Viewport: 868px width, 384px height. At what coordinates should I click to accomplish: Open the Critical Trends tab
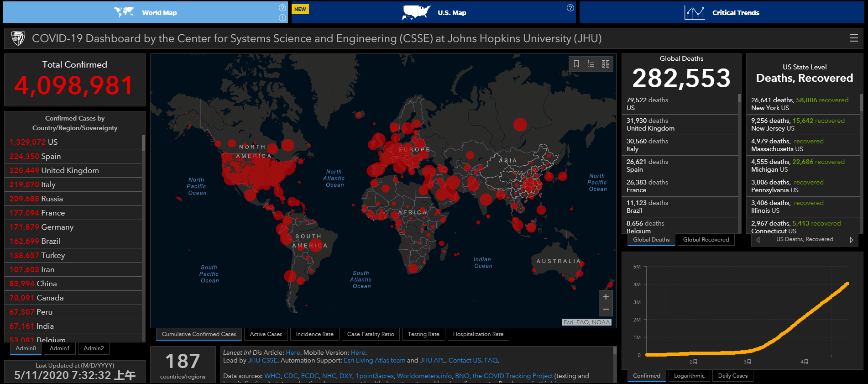click(x=722, y=13)
